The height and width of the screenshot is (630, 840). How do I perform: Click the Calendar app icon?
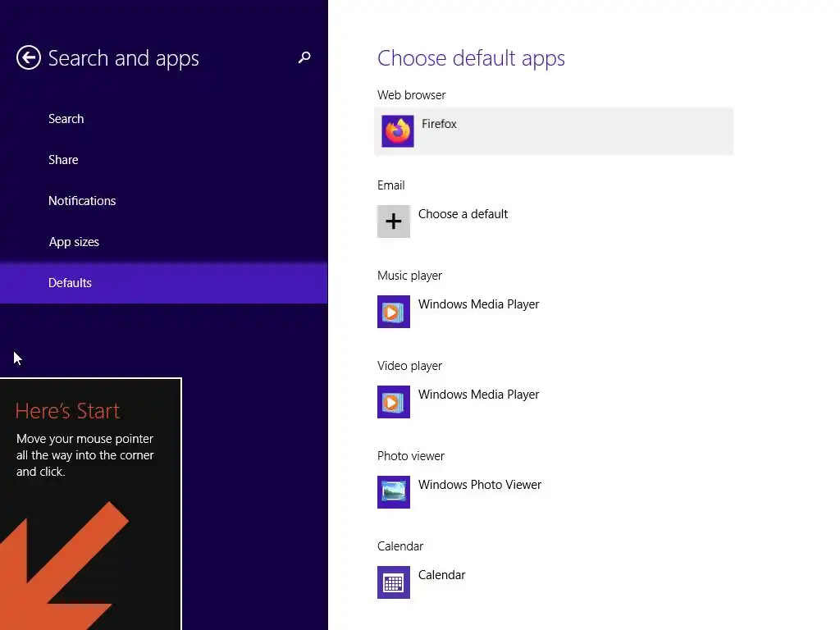pos(394,582)
